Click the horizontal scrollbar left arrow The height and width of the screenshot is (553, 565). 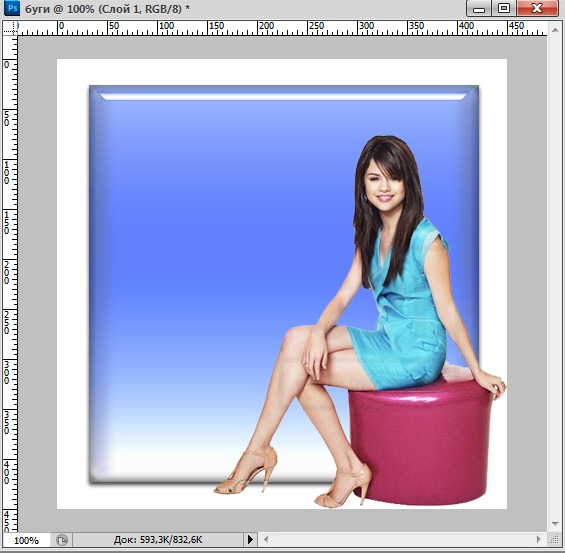pos(266,540)
